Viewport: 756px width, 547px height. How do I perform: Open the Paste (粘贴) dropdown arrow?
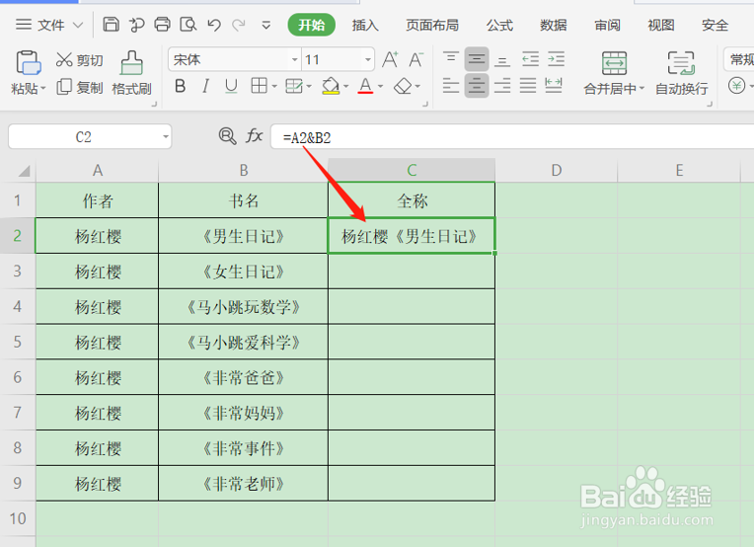[x=42, y=88]
